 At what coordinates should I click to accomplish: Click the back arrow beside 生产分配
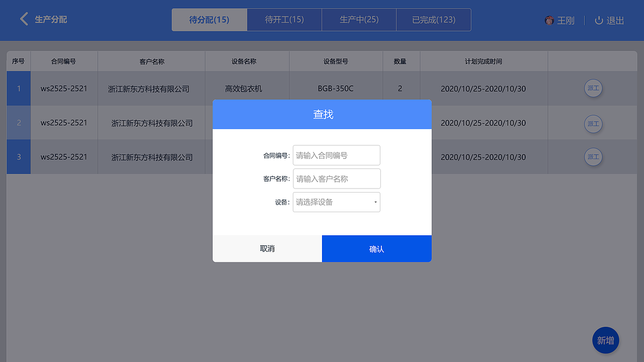[x=24, y=19]
